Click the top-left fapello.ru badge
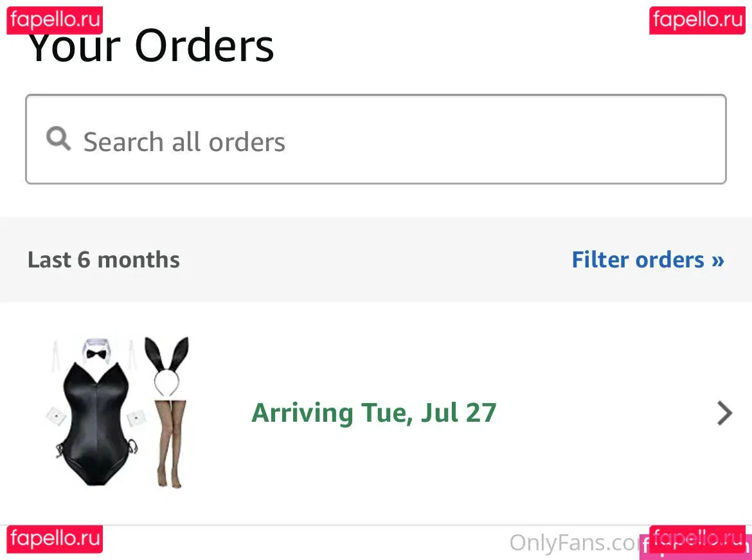752x560 pixels. click(x=55, y=20)
